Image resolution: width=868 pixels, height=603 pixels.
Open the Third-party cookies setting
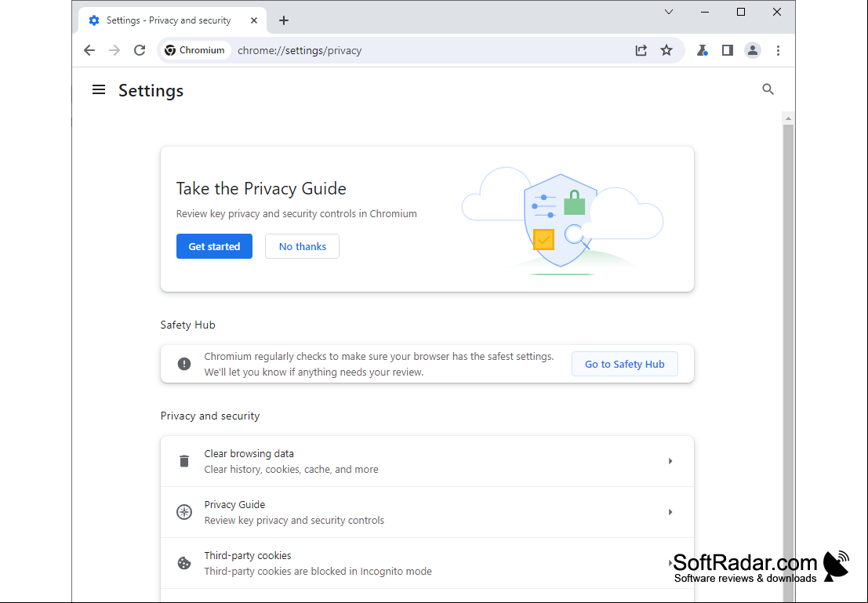coord(427,563)
